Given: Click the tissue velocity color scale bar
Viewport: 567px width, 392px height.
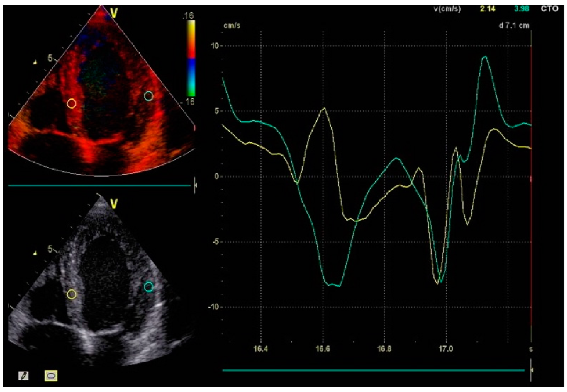Looking at the screenshot, I should click(191, 58).
